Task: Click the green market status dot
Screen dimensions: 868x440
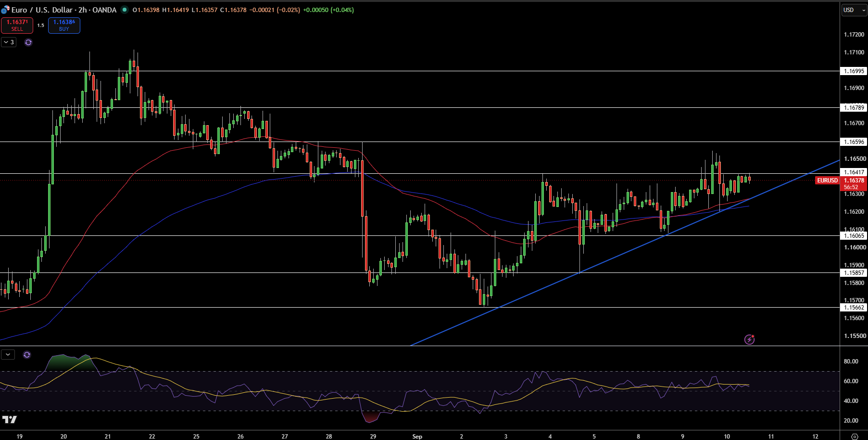Action: click(x=125, y=10)
